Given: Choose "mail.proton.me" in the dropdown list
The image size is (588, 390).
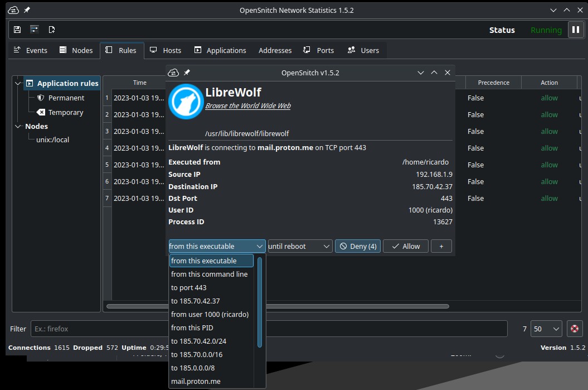Looking at the screenshot, I should (211, 382).
